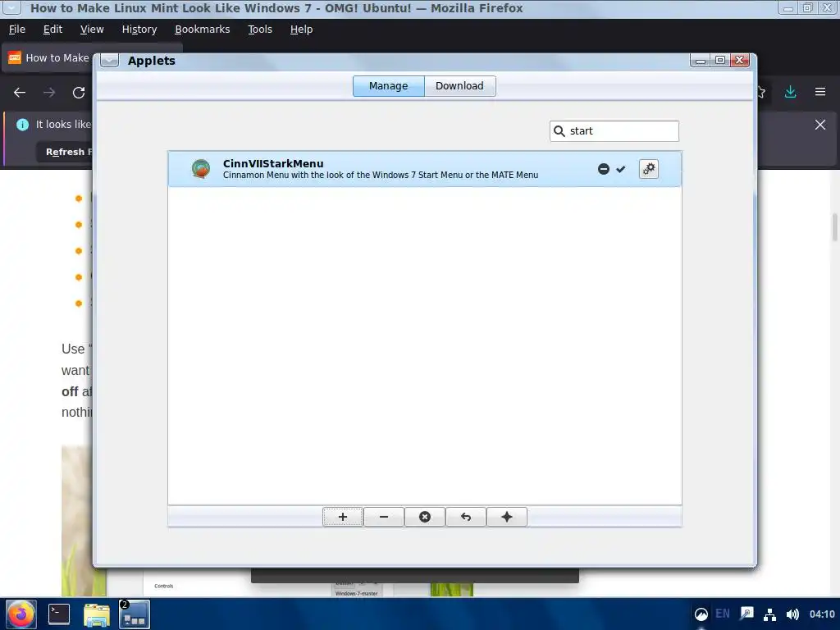Click the undo arrow toolbar button
Viewport: 840px width, 630px height.
pyautogui.click(x=466, y=517)
